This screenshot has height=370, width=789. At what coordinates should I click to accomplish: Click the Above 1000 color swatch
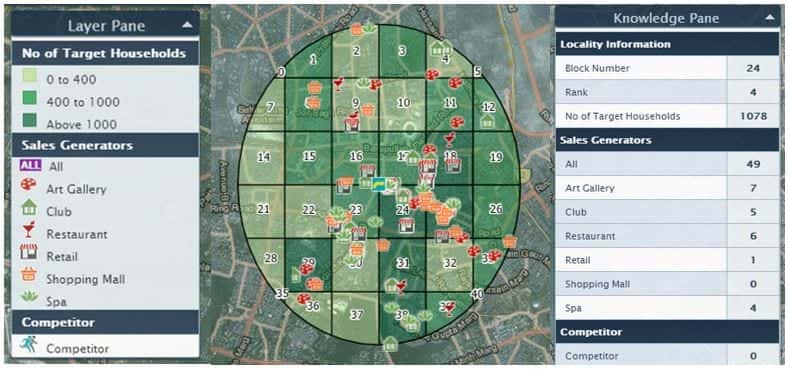click(x=29, y=120)
